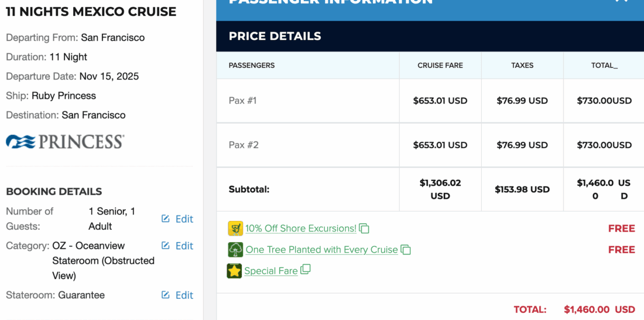Collapse the Passenger Information panel header
Viewport: 644px width, 320px height.
[621, 2]
